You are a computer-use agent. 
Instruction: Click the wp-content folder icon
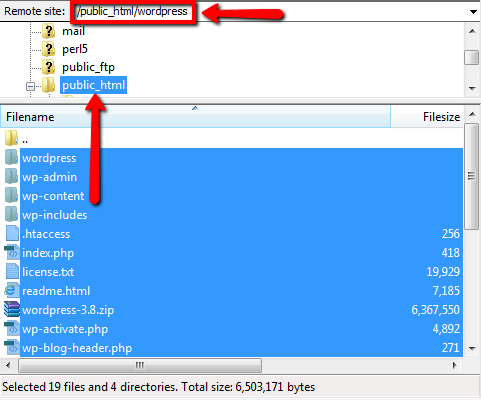[x=11, y=195]
